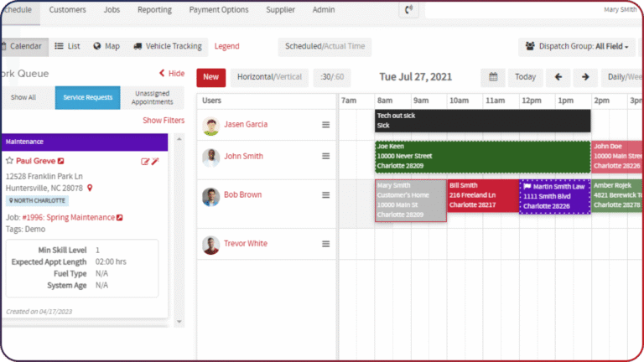Open Trevor White's row menu icon
Screen dimensions: 644x362
click(x=325, y=244)
